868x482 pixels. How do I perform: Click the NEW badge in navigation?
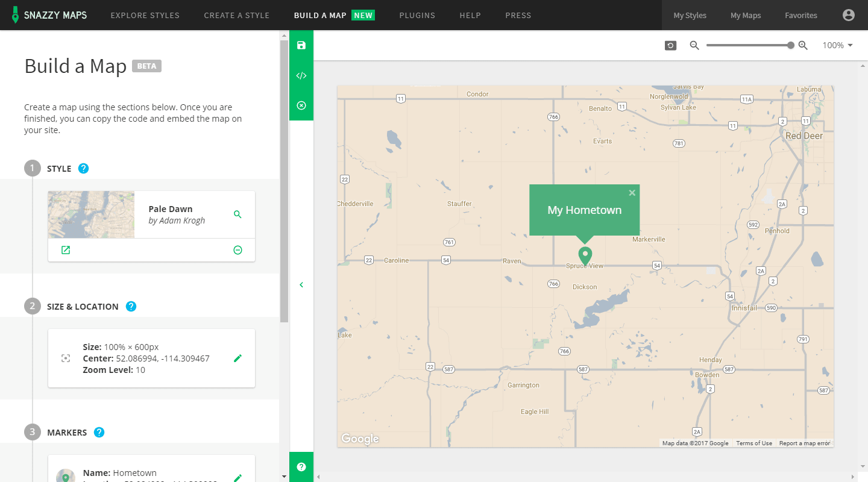pos(363,15)
